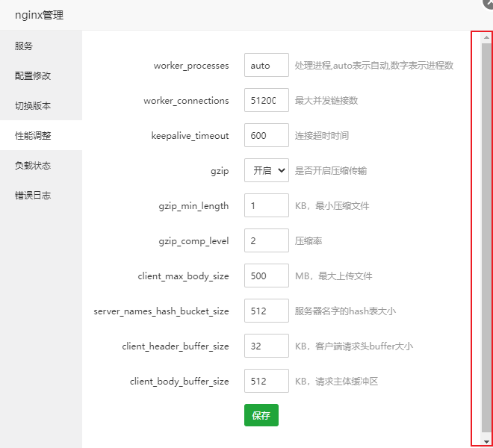Click the keepalive_timeout label
Viewport: 493px width, 448px height.
tap(190, 136)
